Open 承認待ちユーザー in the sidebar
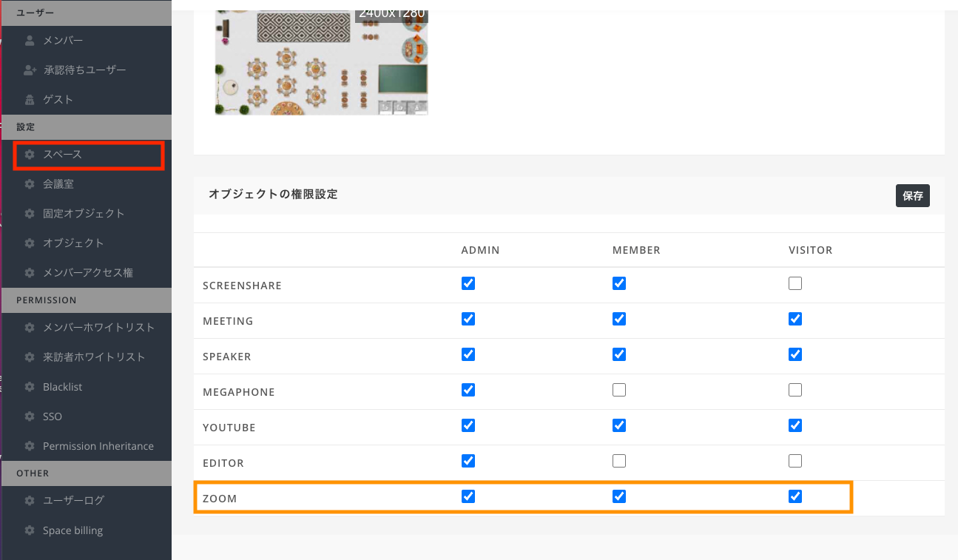Screen dimensions: 958x560 (87, 70)
